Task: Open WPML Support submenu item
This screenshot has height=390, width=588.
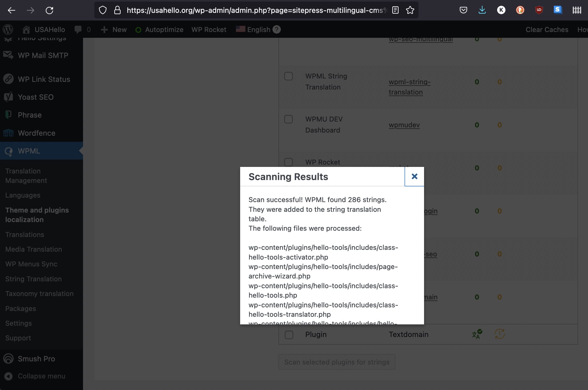Action: (18, 338)
